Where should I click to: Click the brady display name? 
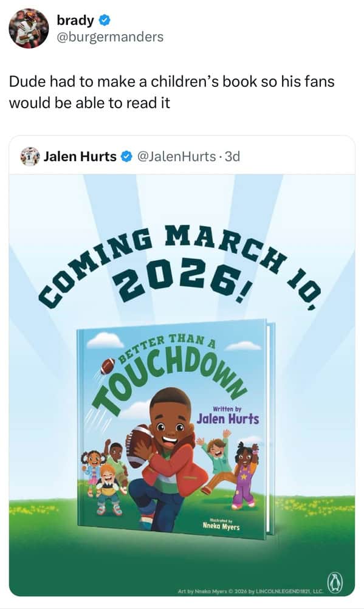[75, 20]
